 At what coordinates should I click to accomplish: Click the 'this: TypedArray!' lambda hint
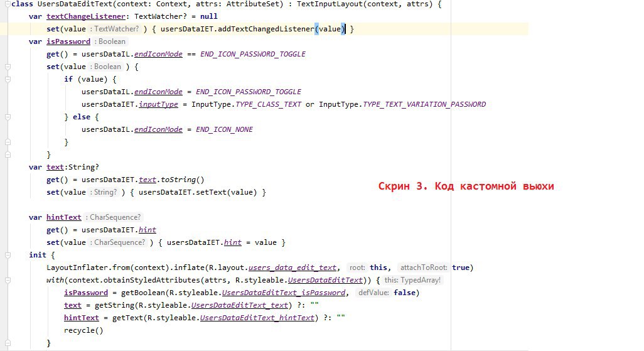coord(412,280)
